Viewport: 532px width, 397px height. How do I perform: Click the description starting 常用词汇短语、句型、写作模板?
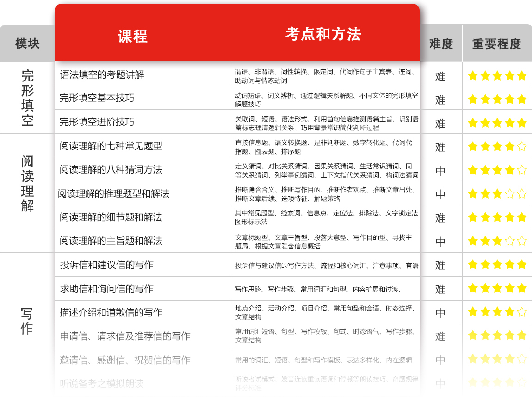[325, 335]
